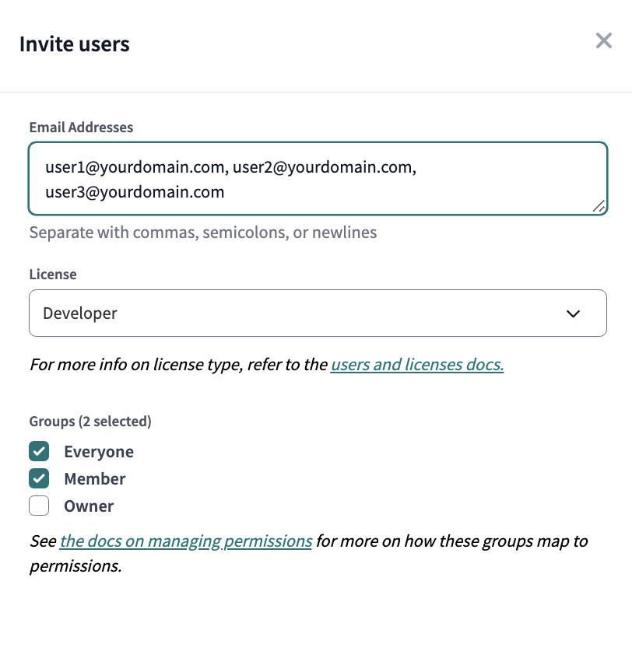632x672 pixels.
Task: Click the Invite users dialog title
Action: pos(74,44)
